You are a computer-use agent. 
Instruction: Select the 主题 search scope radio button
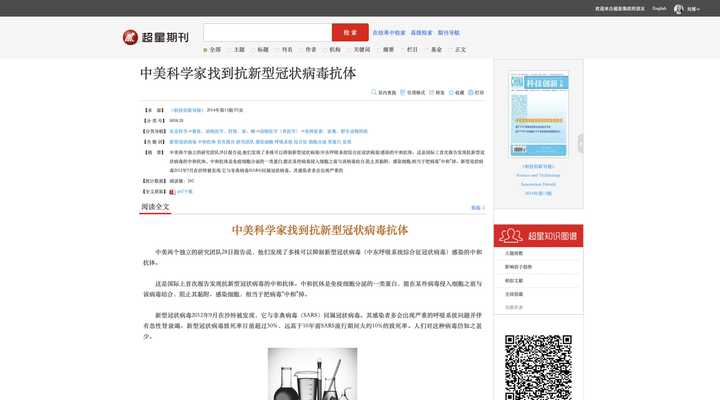(229, 50)
